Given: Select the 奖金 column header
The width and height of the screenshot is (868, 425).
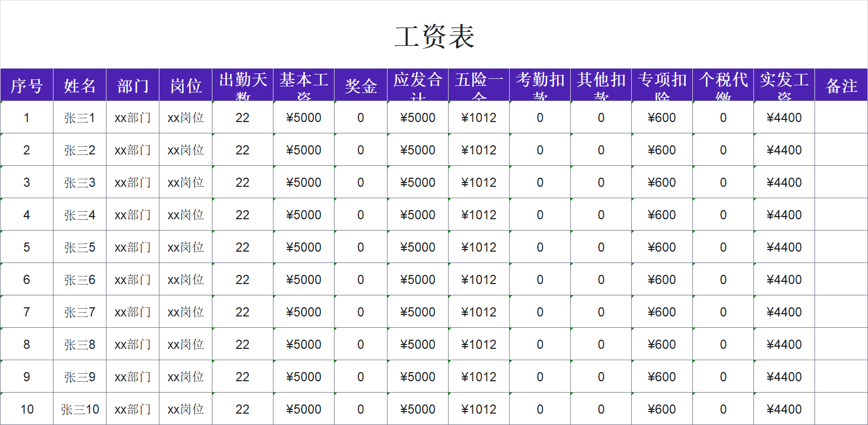Looking at the screenshot, I should [360, 85].
